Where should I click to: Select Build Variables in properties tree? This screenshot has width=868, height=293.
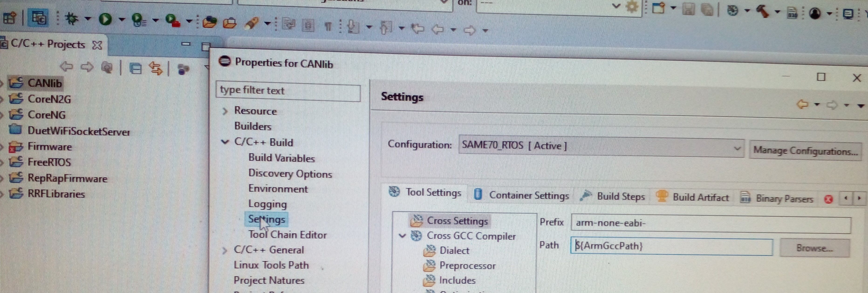(281, 158)
